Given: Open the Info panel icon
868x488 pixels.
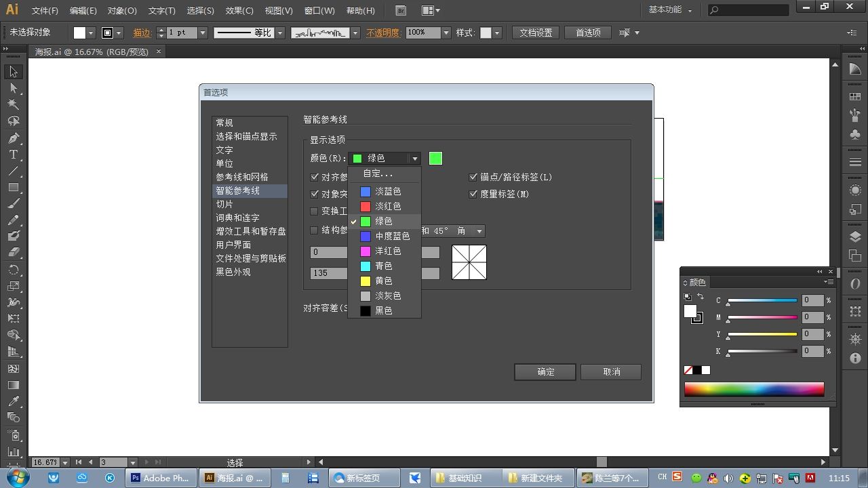Looking at the screenshot, I should 855,359.
